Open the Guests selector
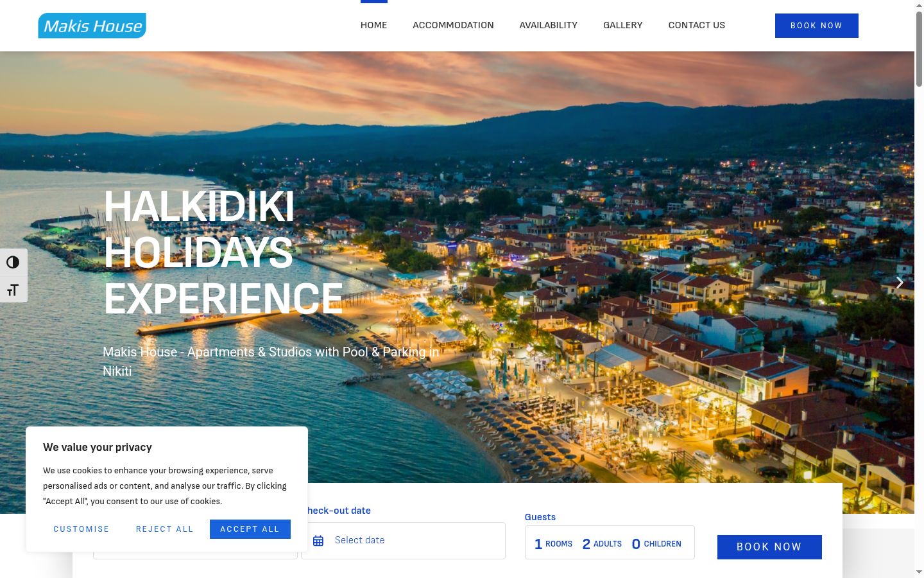 (x=610, y=543)
